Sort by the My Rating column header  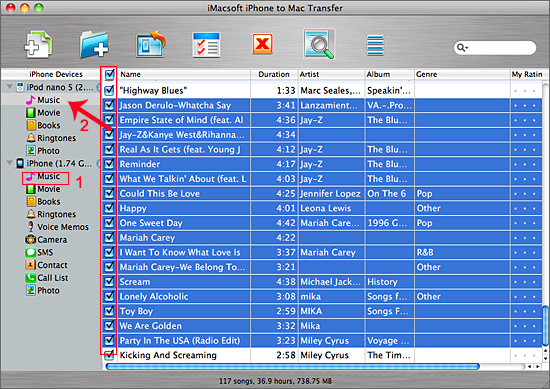[527, 74]
